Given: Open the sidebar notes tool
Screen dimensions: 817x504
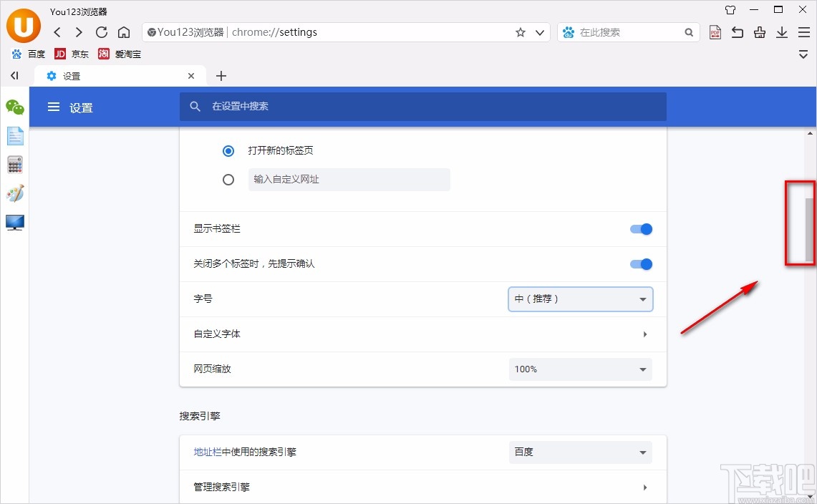Looking at the screenshot, I should click(14, 135).
